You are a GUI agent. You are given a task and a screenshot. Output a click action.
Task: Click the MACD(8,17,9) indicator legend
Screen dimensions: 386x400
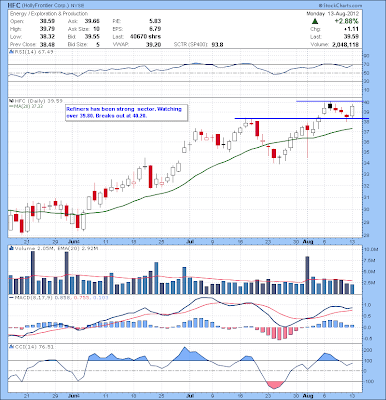(x=59, y=297)
